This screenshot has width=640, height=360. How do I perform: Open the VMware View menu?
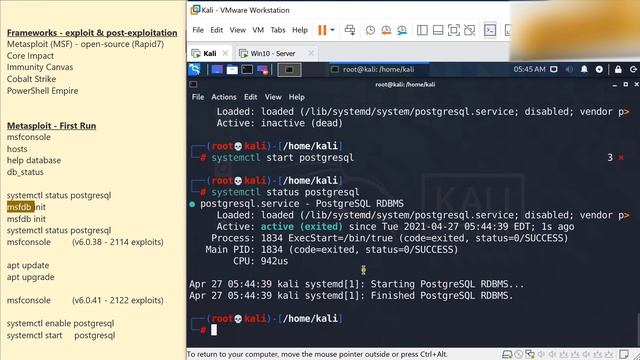pos(238,30)
